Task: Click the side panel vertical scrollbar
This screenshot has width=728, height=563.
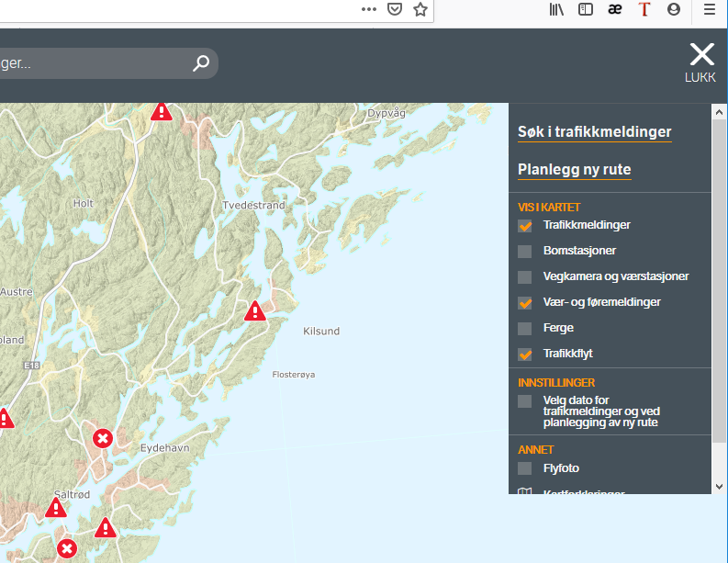Action: [719, 276]
